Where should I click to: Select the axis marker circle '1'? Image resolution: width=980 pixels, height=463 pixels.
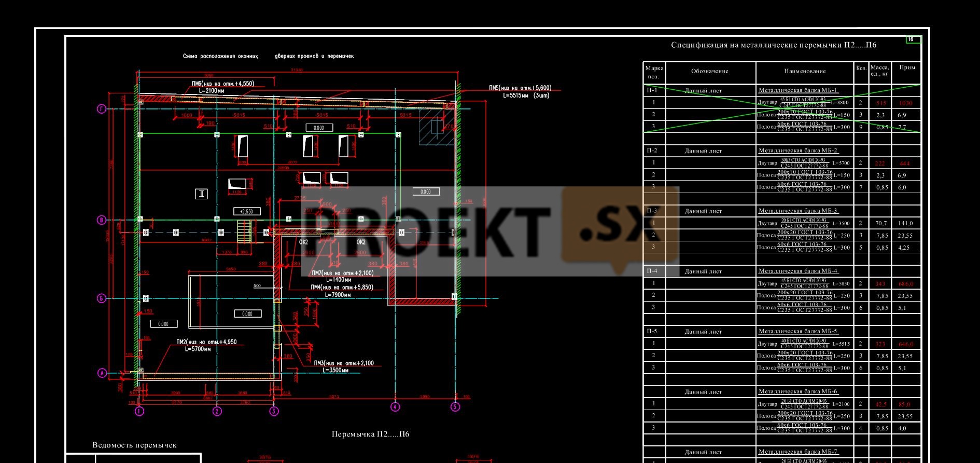pos(139,412)
